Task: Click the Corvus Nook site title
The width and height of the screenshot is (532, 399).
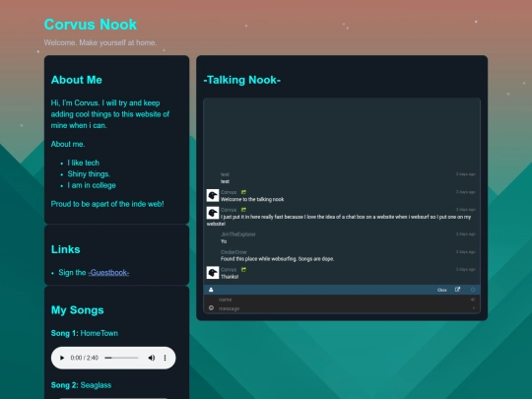Action: [x=91, y=25]
